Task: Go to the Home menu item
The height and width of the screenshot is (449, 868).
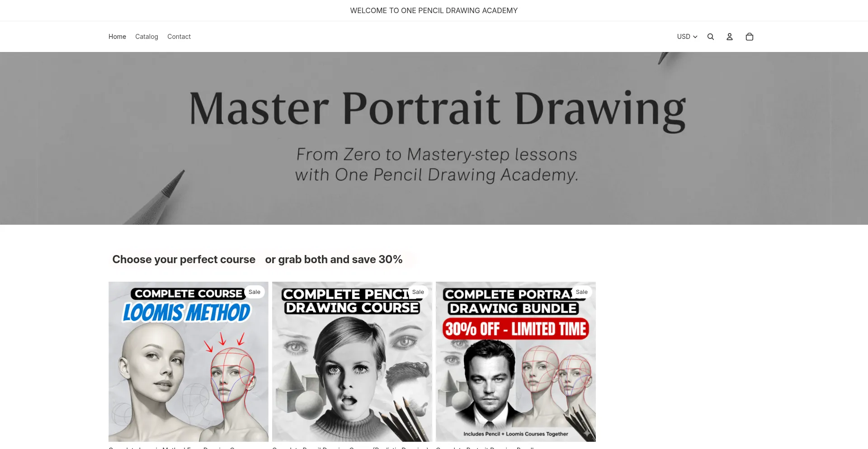Action: pos(117,37)
